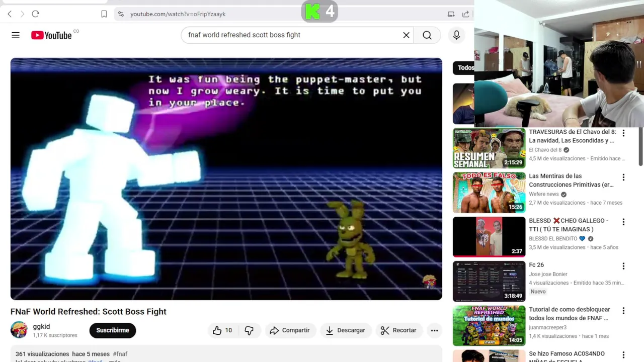The image size is (644, 362).
Task: Click the Nuevo badge under Fc 26
Action: pos(538,292)
